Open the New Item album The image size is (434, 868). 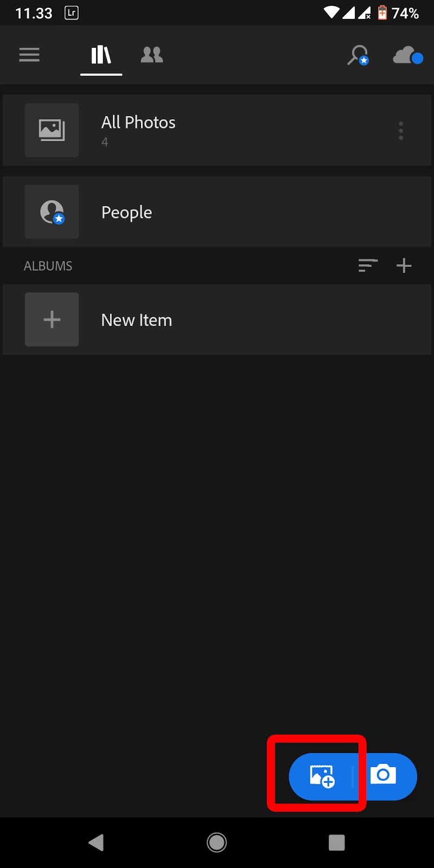pyautogui.click(x=136, y=320)
